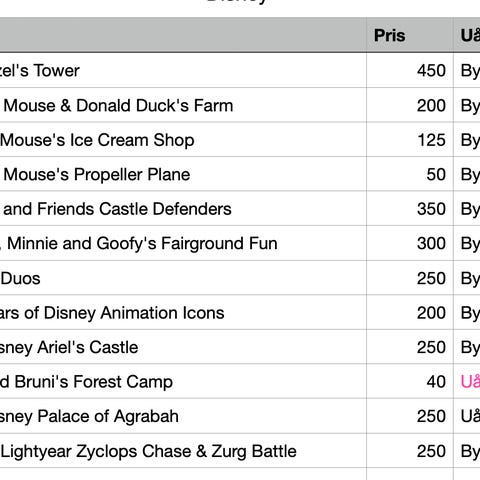
Task: Click the price cell showing 40
Action: [410, 381]
